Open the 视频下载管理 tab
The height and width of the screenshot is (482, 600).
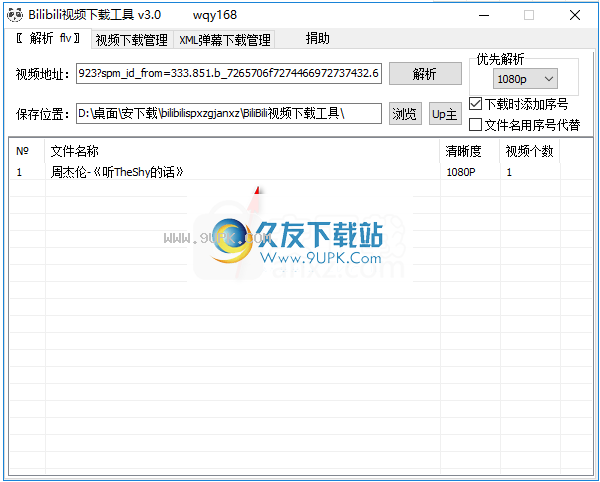(x=132, y=39)
